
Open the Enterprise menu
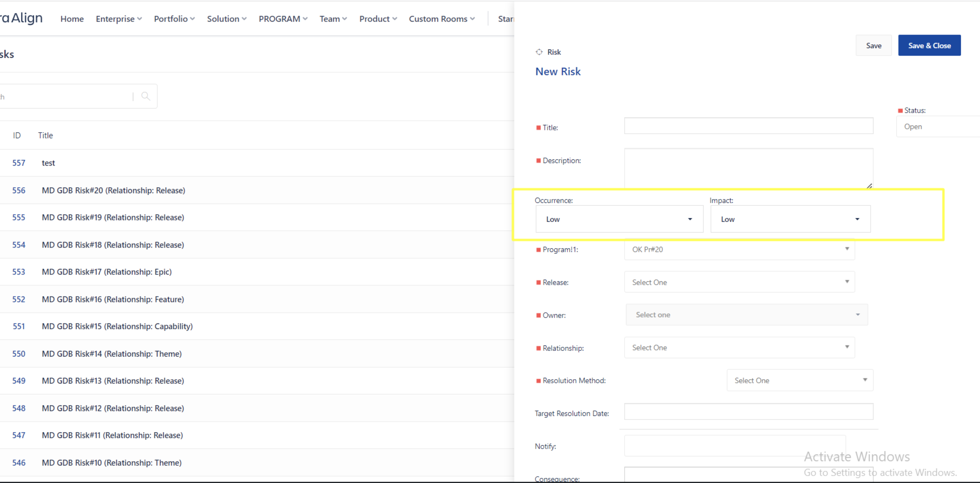coord(119,19)
